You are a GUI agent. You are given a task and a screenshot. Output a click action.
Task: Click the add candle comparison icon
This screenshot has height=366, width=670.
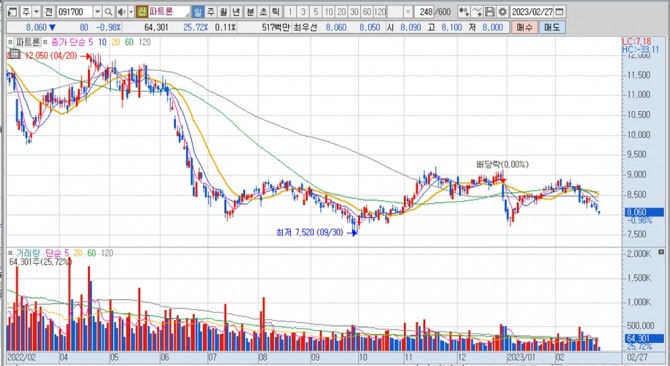(x=464, y=12)
